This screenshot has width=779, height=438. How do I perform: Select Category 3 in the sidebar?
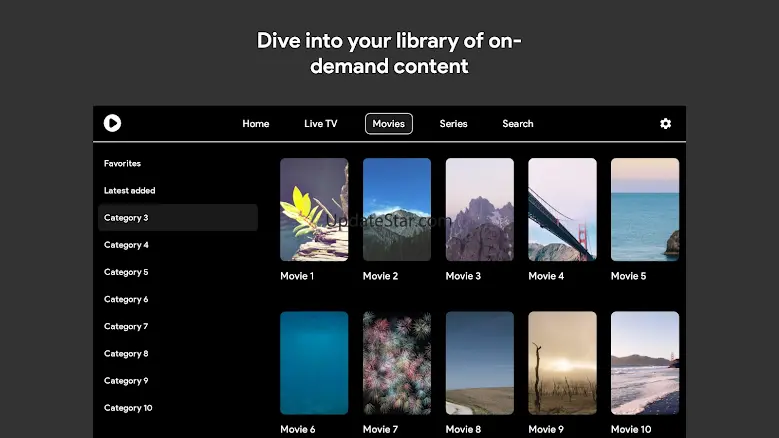click(x=178, y=218)
